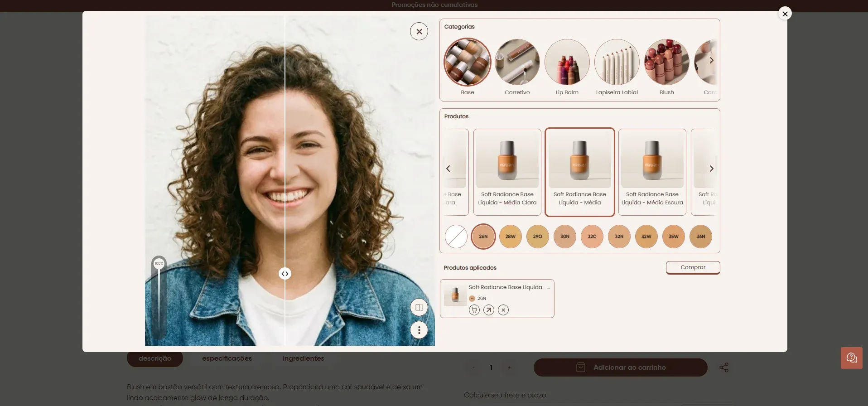Switch to the descrição tab
868x406 pixels.
click(x=155, y=358)
